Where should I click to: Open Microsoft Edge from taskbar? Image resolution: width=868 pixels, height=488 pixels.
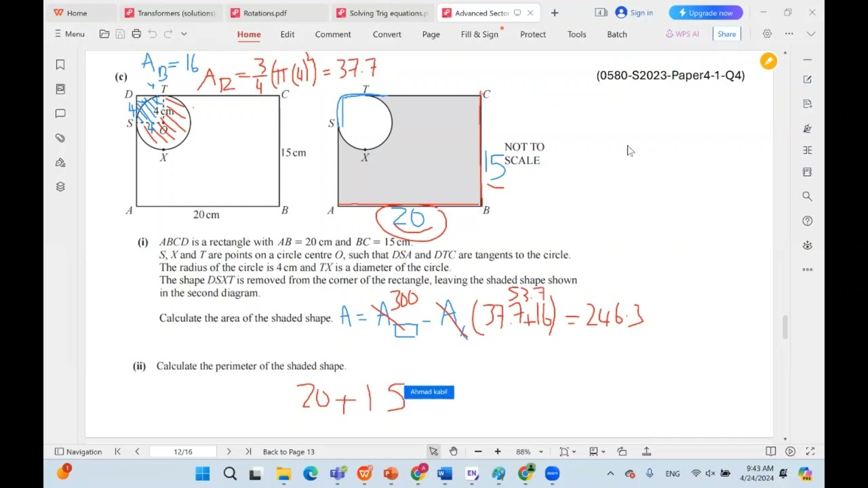pyautogui.click(x=310, y=474)
